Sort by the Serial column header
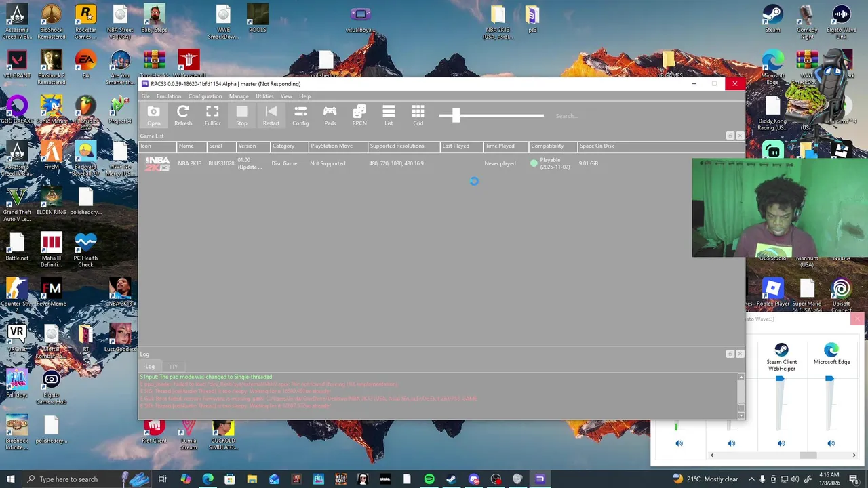 [221, 146]
